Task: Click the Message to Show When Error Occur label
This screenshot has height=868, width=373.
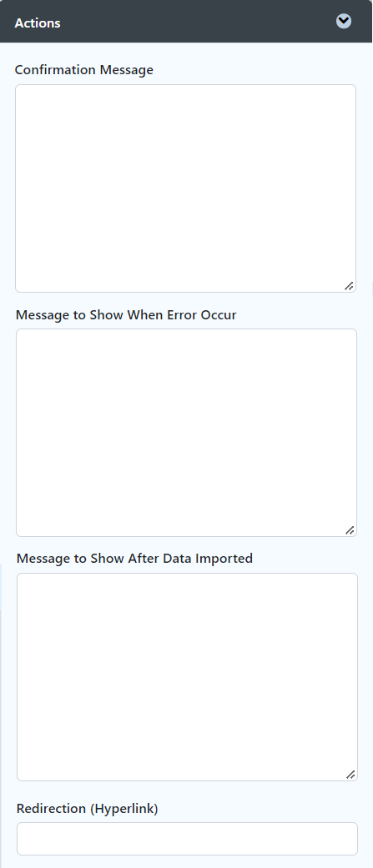Action: pyautogui.click(x=126, y=315)
